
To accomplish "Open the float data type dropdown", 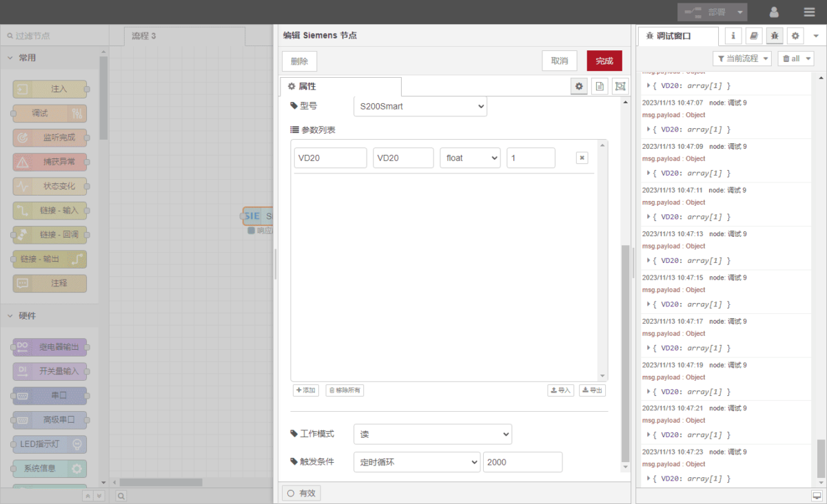I will pyautogui.click(x=469, y=158).
